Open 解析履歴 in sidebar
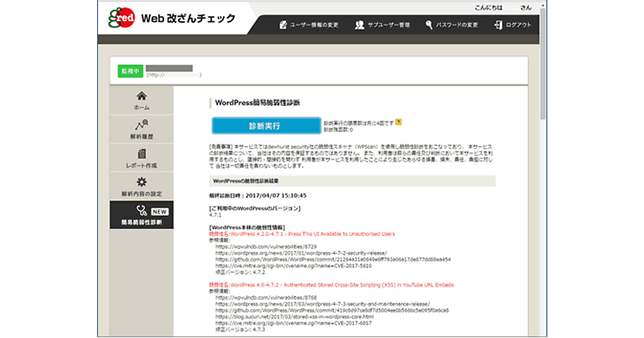The image size is (644, 338). pyautogui.click(x=142, y=129)
